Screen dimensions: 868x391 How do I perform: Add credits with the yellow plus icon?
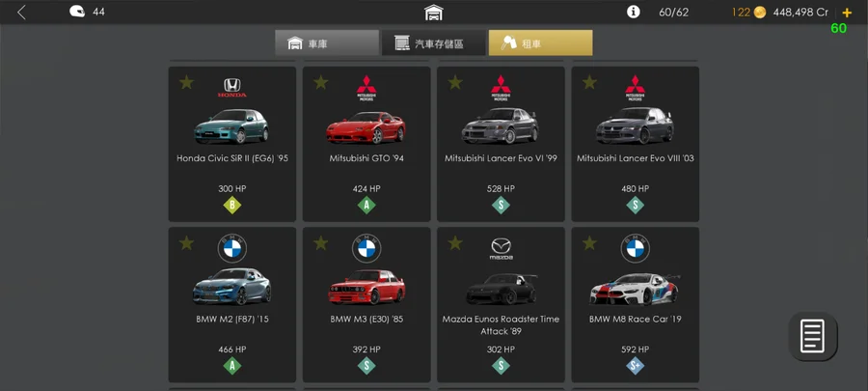pyautogui.click(x=847, y=13)
